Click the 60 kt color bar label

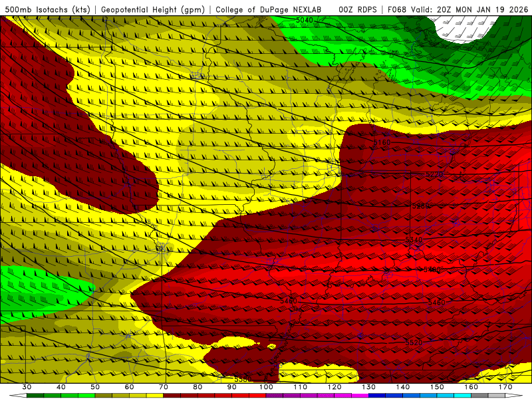pos(129,387)
